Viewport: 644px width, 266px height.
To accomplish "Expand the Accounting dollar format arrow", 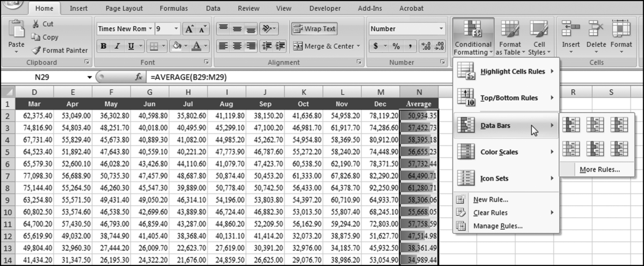I will click(385, 46).
